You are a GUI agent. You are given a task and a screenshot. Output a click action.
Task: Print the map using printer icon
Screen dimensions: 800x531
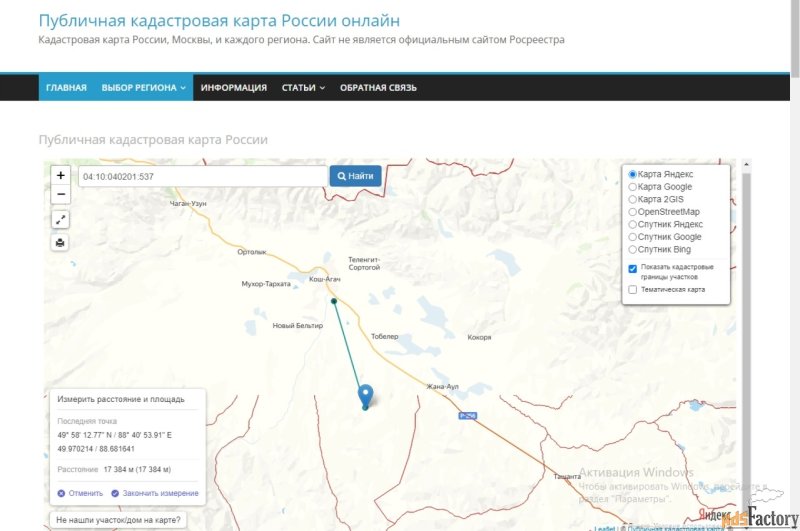[x=60, y=242]
